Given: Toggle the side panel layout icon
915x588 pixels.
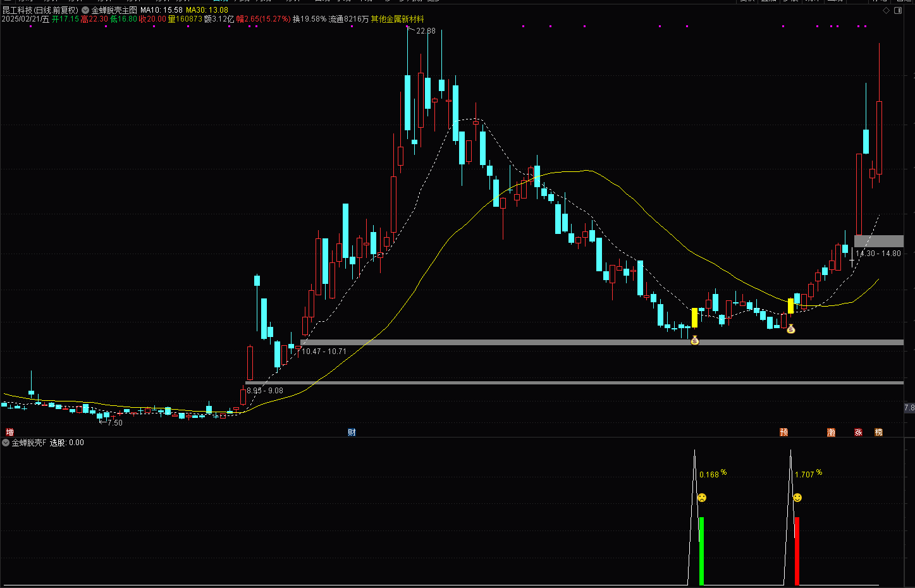Looking at the screenshot, I should tap(899, 11).
